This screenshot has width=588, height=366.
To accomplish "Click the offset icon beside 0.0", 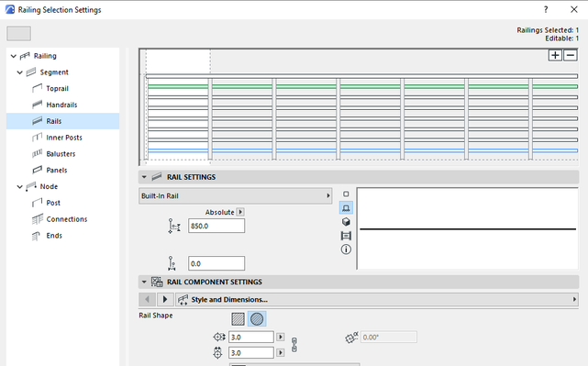I will coord(172,263).
